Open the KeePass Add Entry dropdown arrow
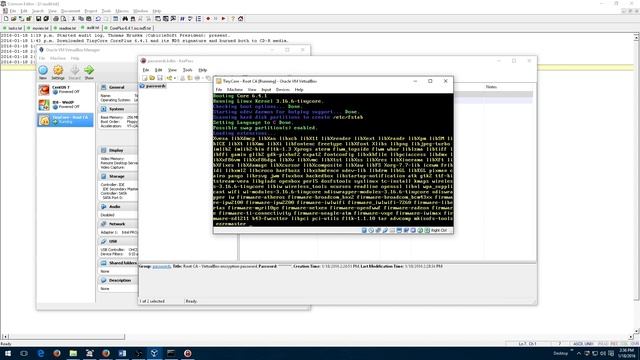This screenshot has width=640, height=360. click(x=175, y=78)
